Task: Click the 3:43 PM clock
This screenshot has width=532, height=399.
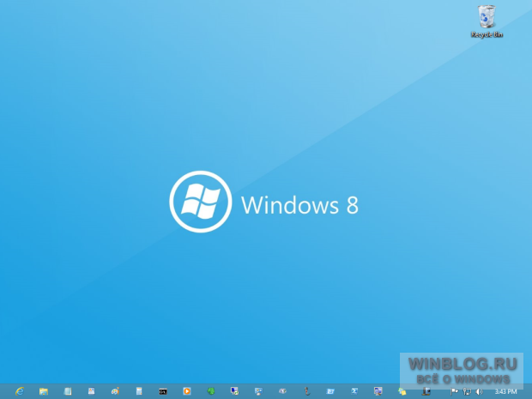Action: pos(505,391)
